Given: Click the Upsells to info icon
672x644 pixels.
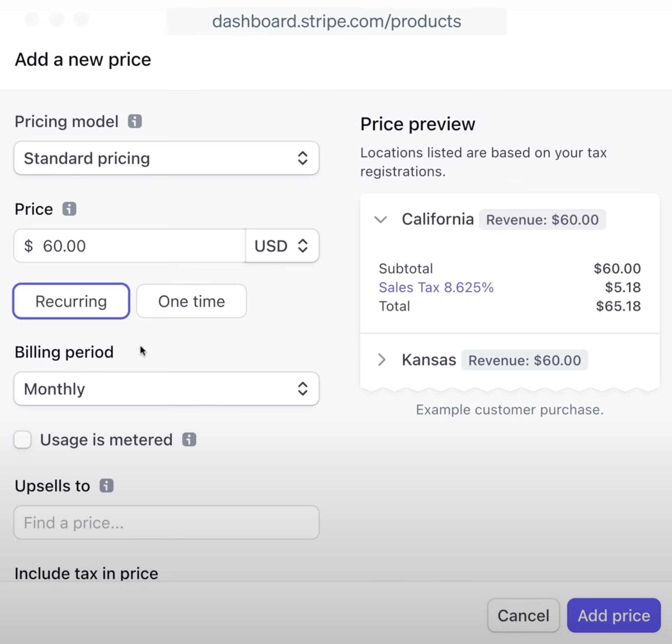Looking at the screenshot, I should [x=105, y=486].
